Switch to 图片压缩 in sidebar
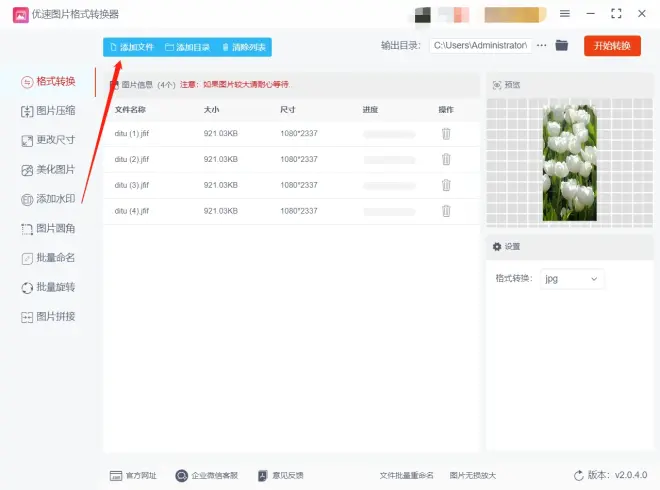660x490 pixels. click(x=49, y=111)
